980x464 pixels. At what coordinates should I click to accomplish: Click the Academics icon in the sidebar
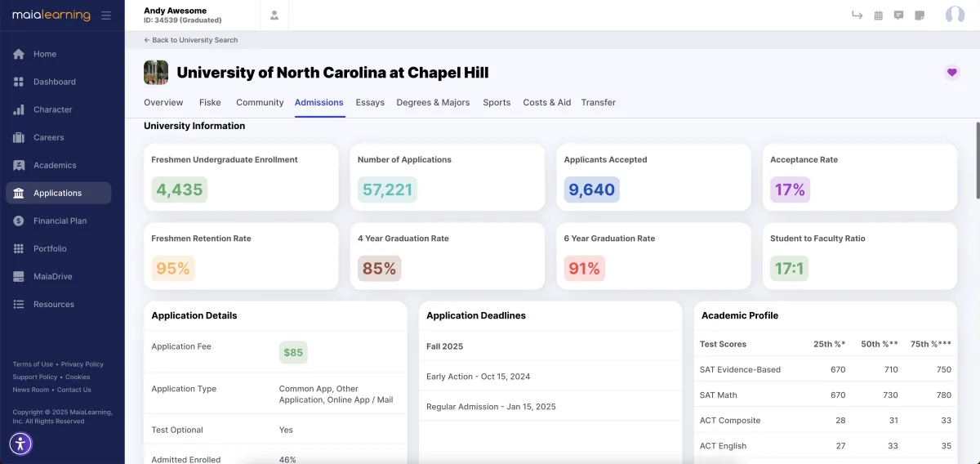pos(19,165)
